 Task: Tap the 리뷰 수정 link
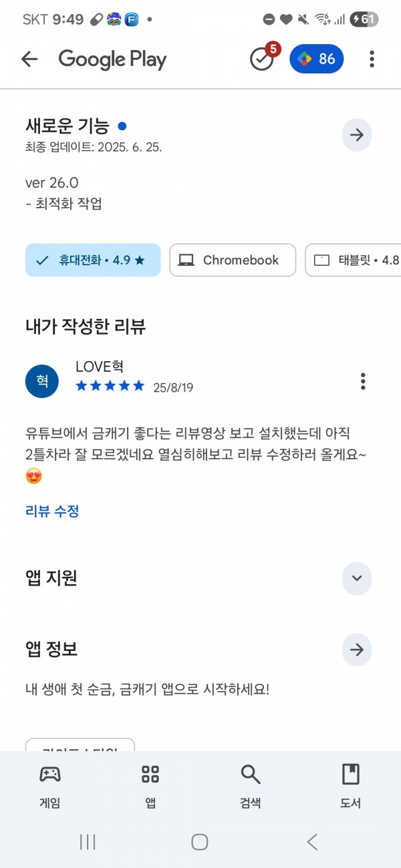[53, 511]
